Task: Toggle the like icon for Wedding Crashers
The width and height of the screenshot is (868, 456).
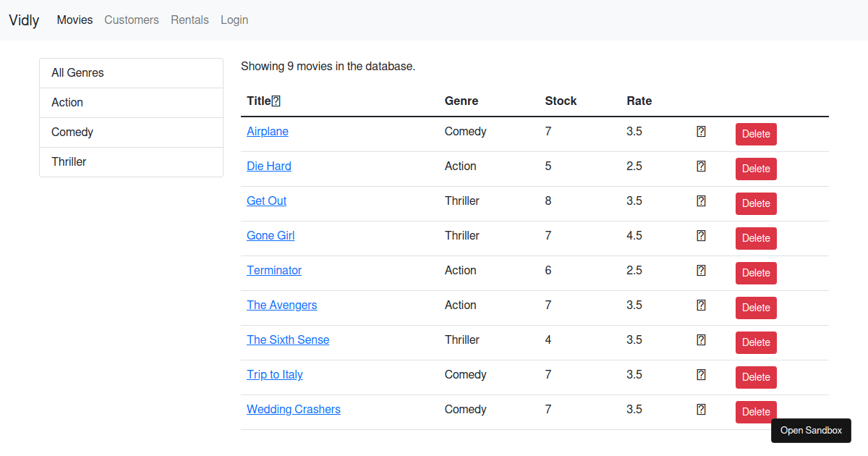Action: (701, 410)
